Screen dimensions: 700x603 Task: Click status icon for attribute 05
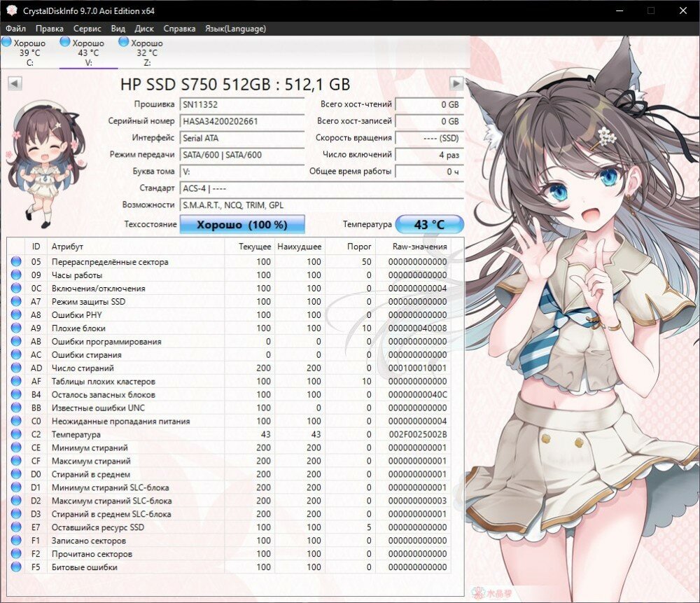[x=16, y=261]
